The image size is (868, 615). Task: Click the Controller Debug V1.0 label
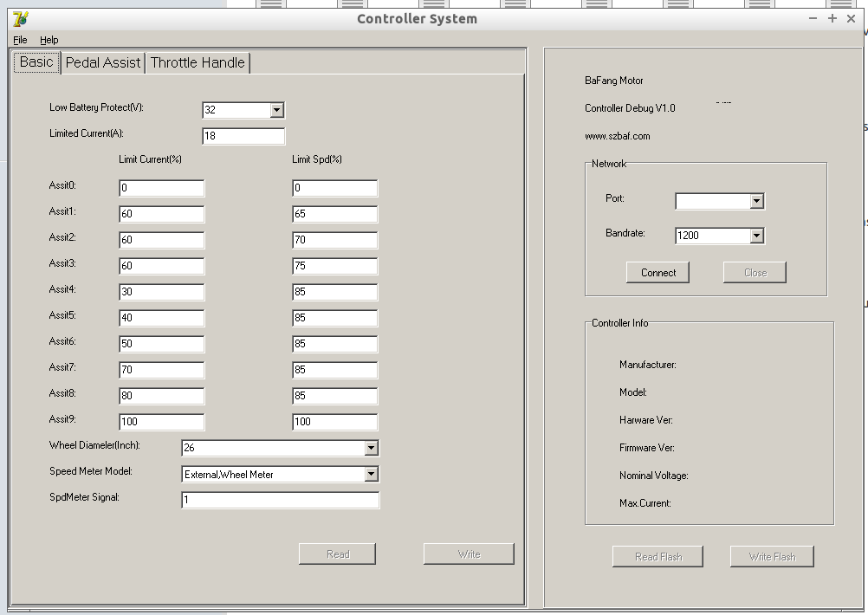click(630, 108)
